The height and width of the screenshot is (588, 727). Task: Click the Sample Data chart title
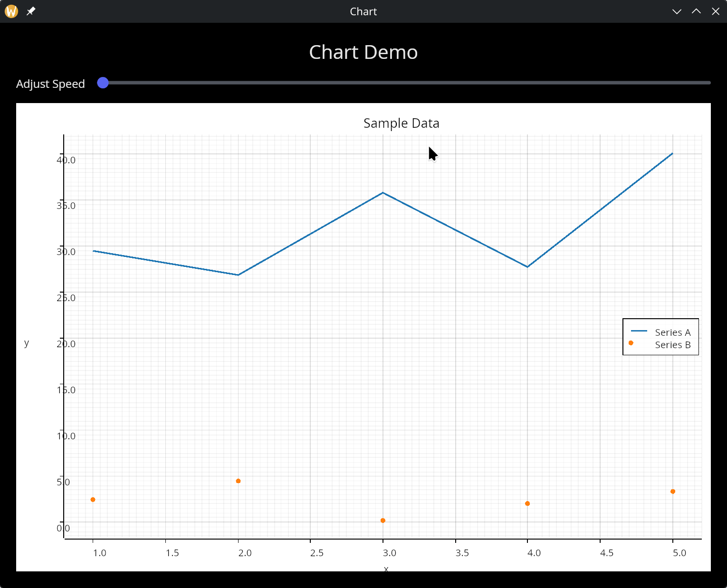point(401,123)
